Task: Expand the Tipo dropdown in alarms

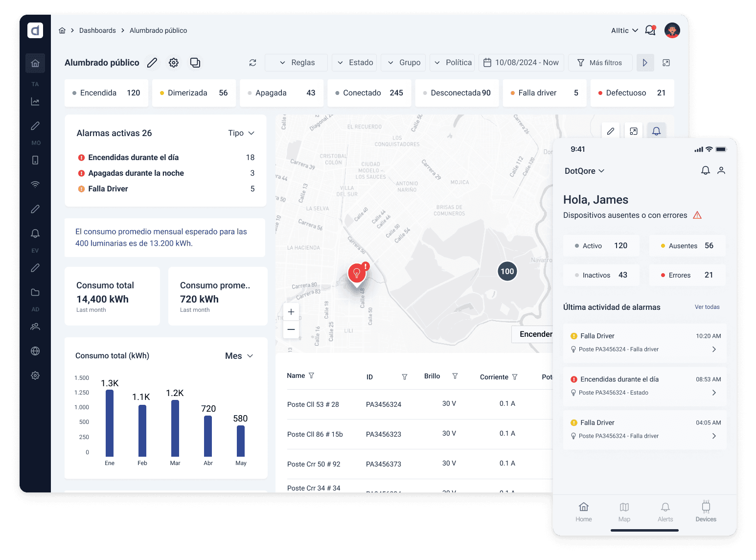Action: 241,133
